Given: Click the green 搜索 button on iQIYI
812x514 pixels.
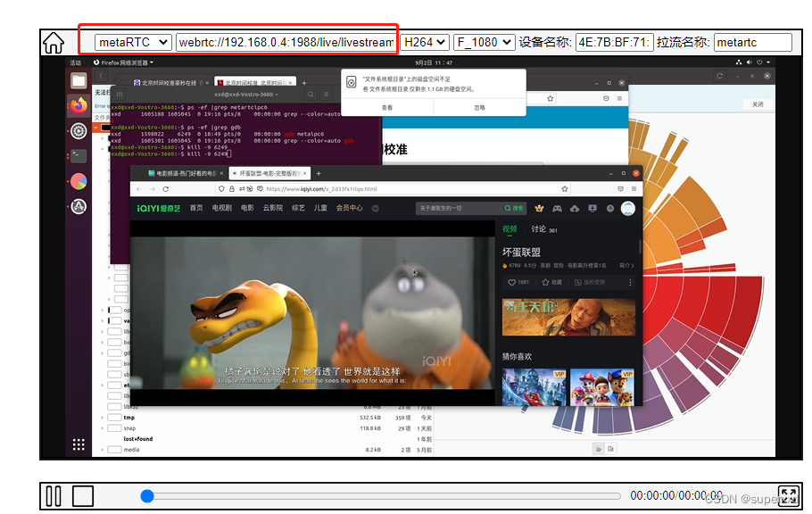Looking at the screenshot, I should [514, 208].
